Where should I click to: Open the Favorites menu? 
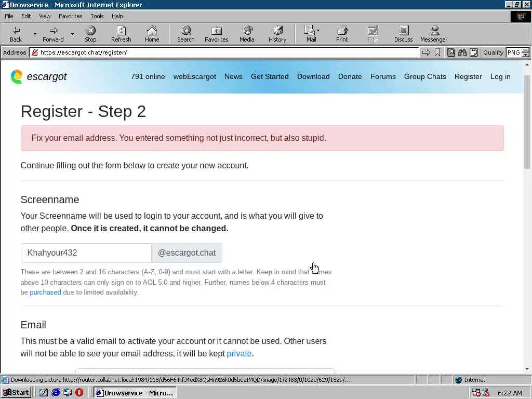[x=70, y=16]
